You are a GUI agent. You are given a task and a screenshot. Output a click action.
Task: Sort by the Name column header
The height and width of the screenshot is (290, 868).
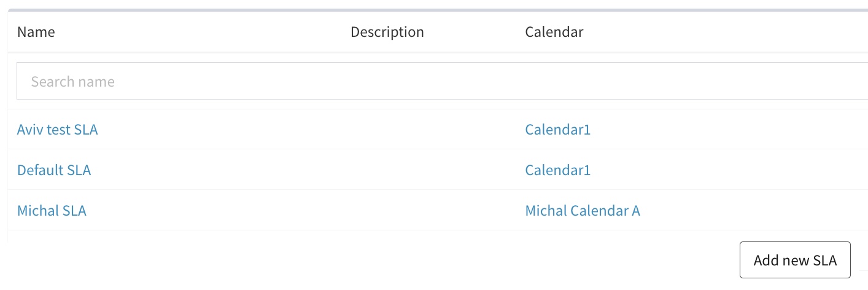(x=36, y=32)
